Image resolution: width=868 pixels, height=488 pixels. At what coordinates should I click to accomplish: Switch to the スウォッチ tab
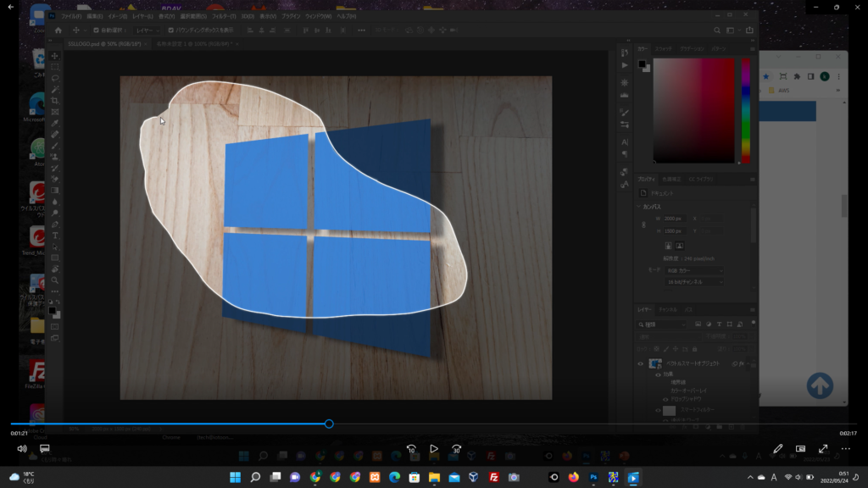663,48
